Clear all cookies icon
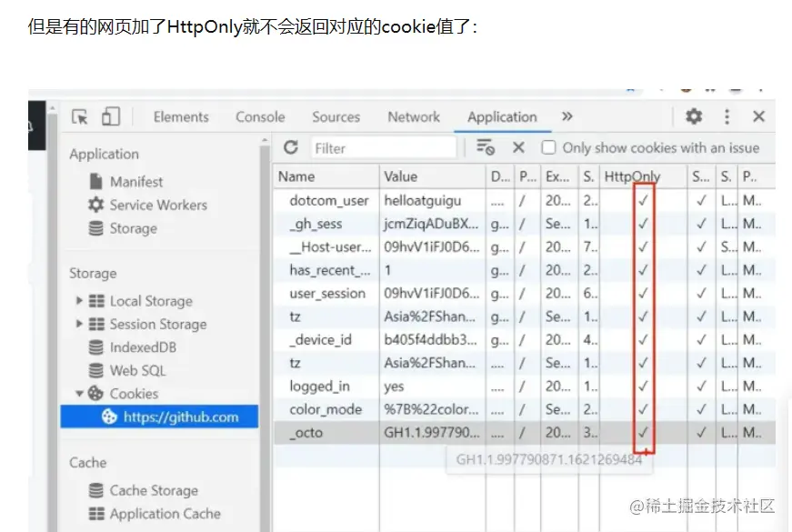 coord(486,147)
